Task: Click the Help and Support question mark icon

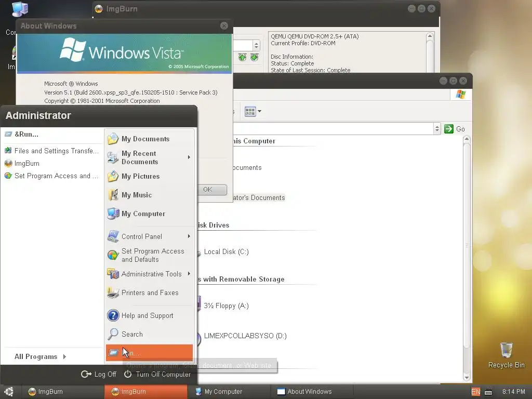Action: (x=113, y=315)
